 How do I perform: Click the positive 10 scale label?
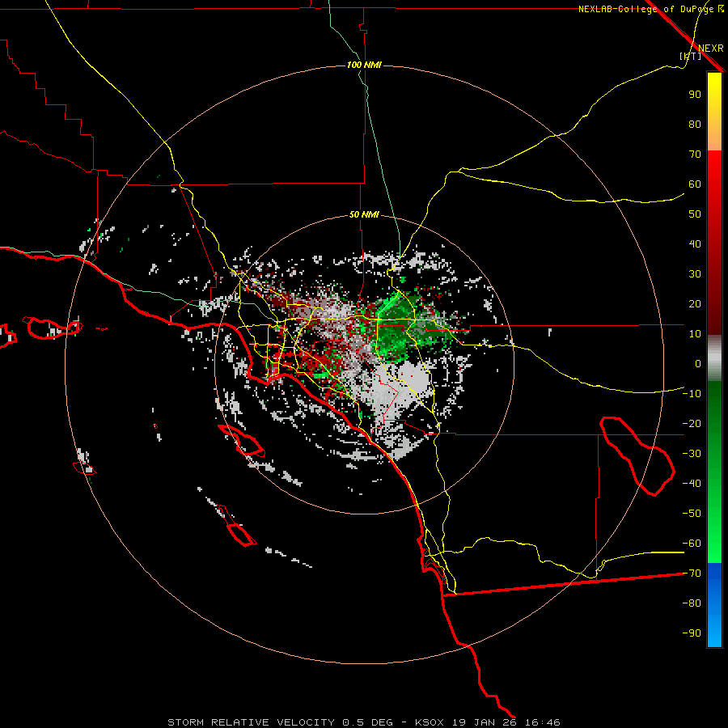(695, 334)
